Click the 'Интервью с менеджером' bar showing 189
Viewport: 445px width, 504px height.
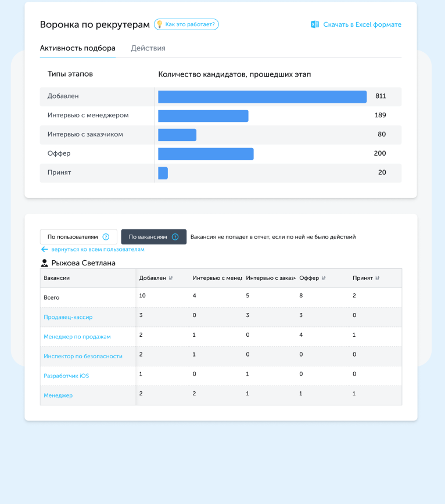203,116
